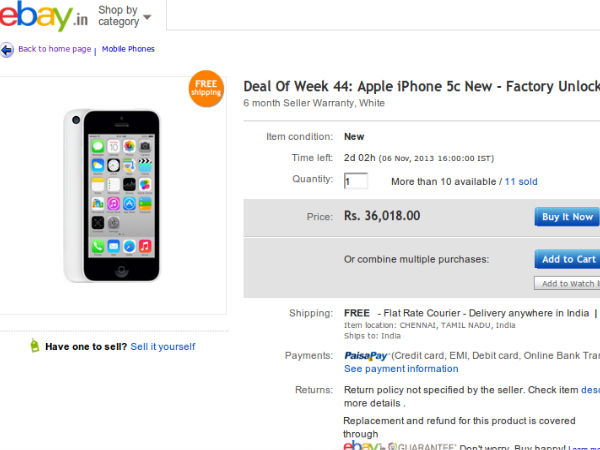Screen dimensions: 600x450
Task: Click the price tag icon beside 'Have one to sell?'
Action: (x=35, y=346)
